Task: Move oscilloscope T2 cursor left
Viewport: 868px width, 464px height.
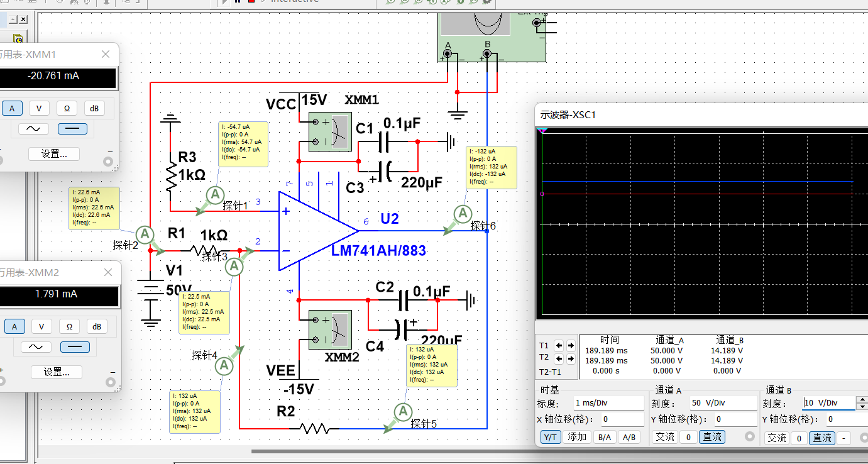Action: (559, 358)
